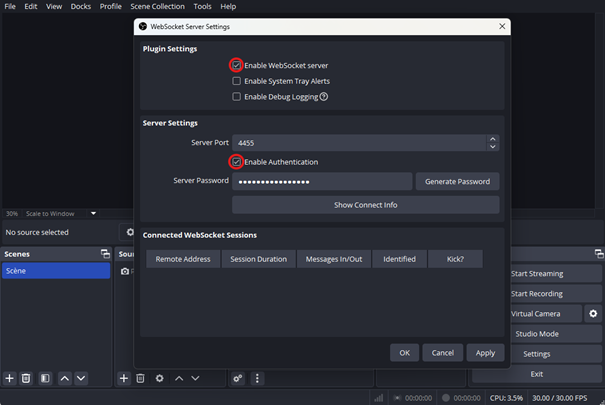605x405 pixels.
Task: Move scene up with the up arrow
Action: point(65,378)
